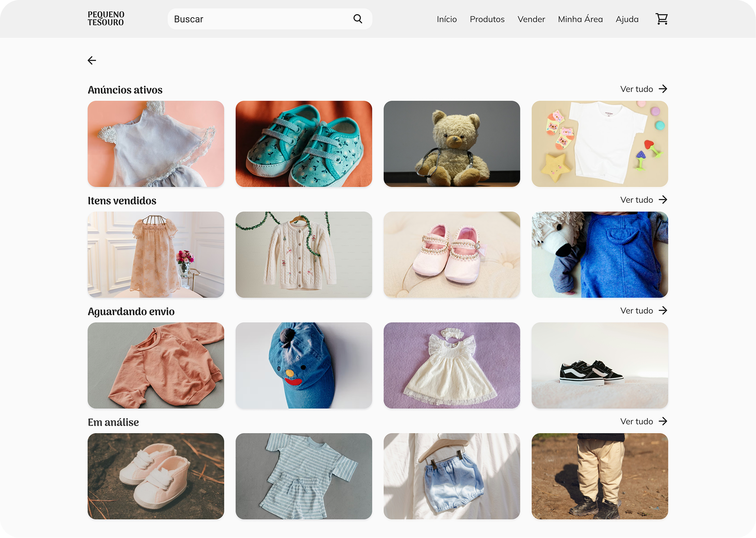View the pink pearl baby shoes item
This screenshot has height=538, width=756.
click(452, 255)
